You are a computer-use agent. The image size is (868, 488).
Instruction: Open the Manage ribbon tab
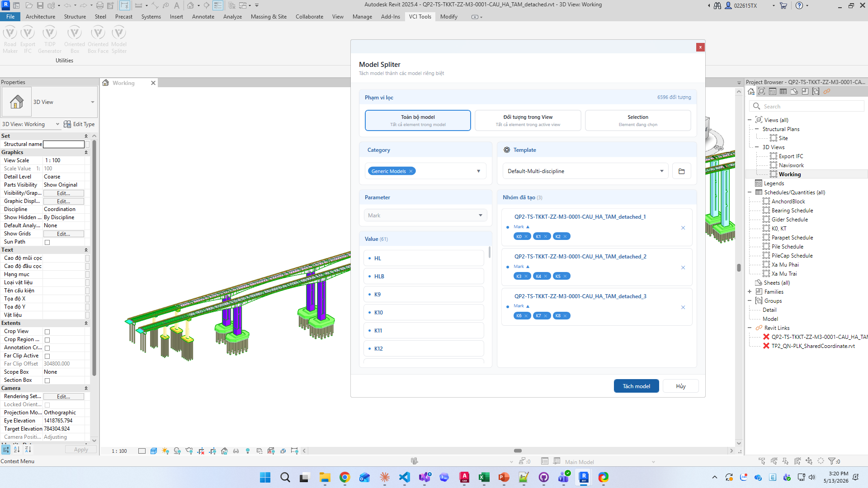[x=362, y=17]
